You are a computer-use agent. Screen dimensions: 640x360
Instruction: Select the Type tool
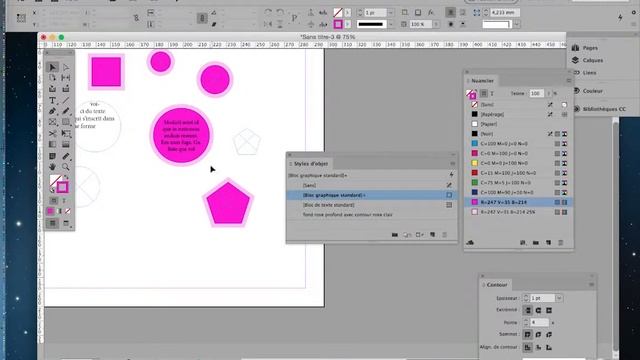point(52,100)
